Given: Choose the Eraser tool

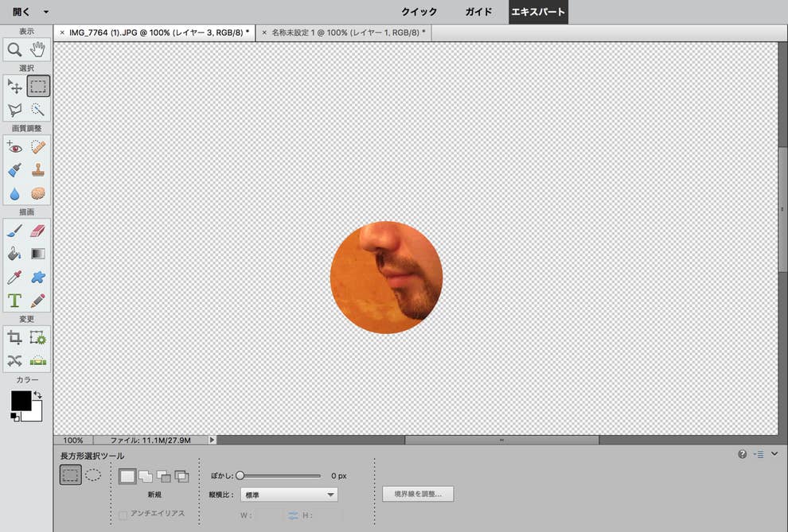Looking at the screenshot, I should point(38,231).
